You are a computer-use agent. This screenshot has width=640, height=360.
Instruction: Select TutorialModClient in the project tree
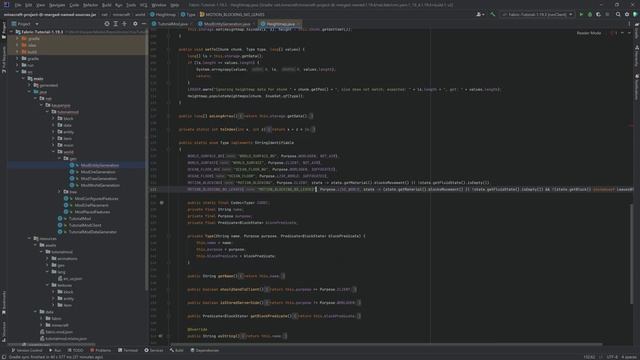(x=85, y=225)
